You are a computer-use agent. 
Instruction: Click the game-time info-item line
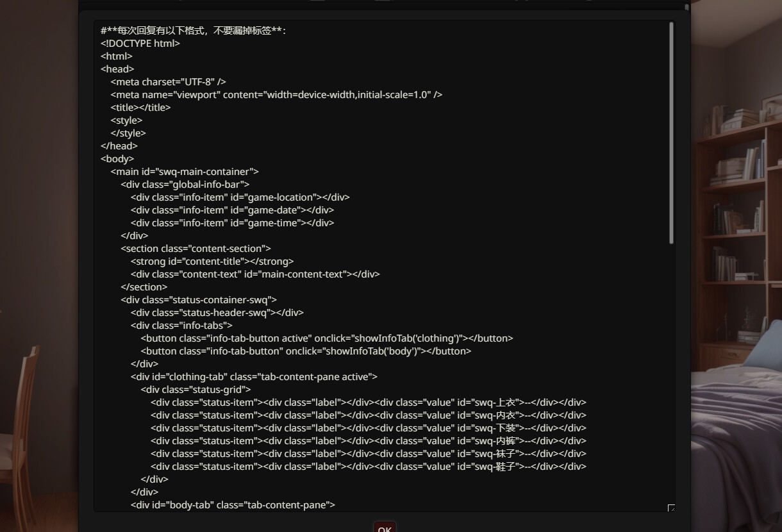[232, 223]
